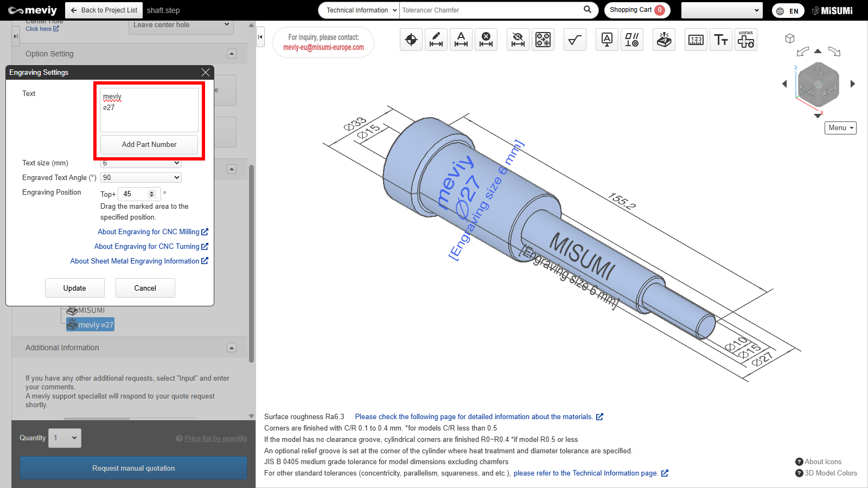Click inside the engraving Text field
The width and height of the screenshot is (868, 488).
click(149, 110)
